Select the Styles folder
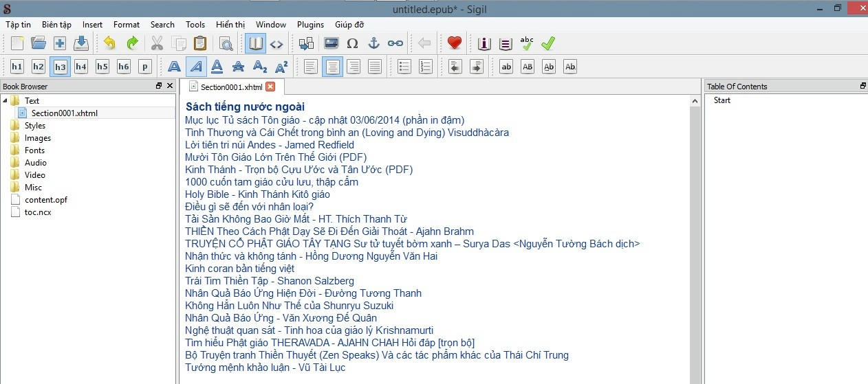 click(x=34, y=125)
